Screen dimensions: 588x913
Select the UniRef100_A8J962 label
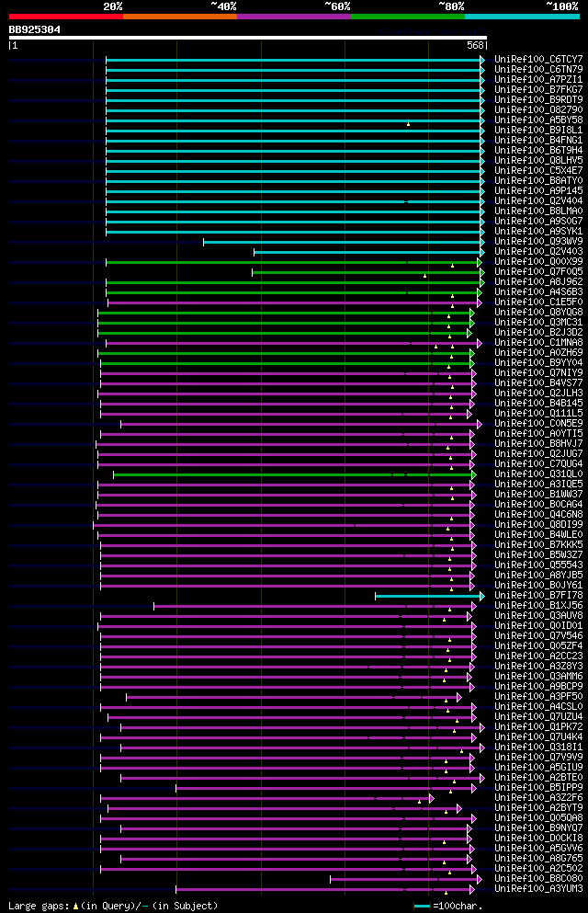click(538, 282)
